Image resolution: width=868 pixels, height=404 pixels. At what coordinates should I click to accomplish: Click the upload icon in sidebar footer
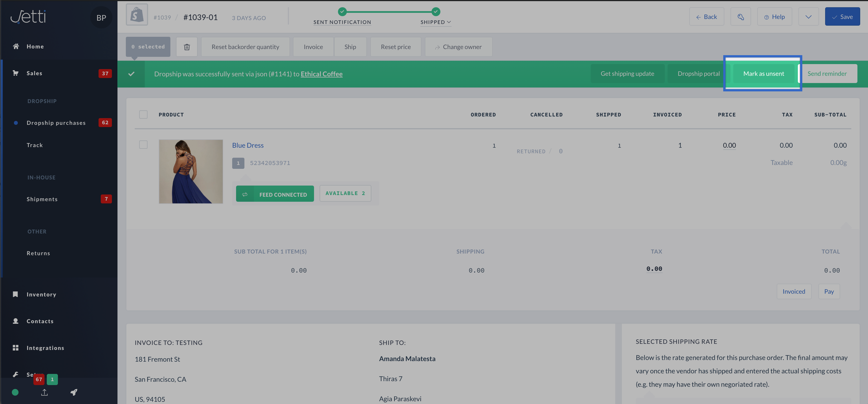pos(45,392)
